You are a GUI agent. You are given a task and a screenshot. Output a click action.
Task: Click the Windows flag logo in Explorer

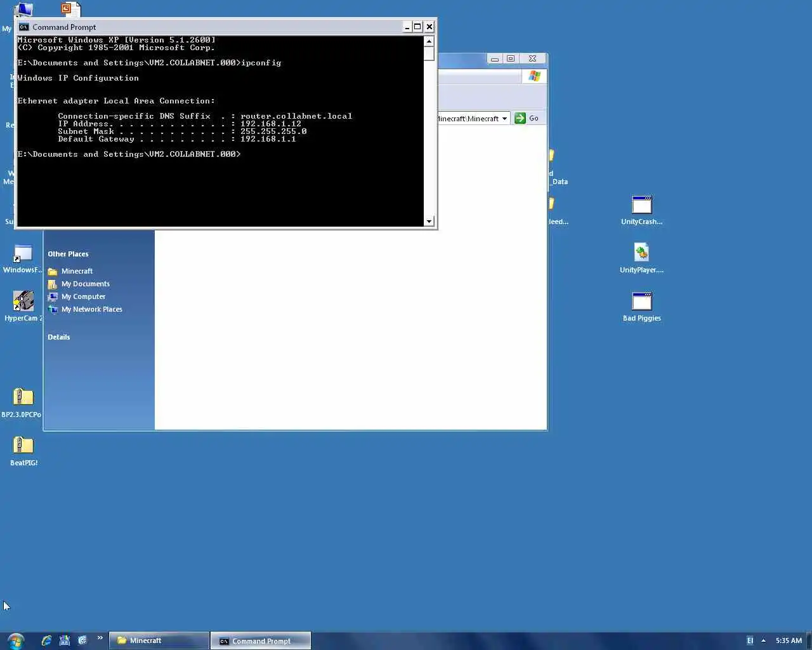click(535, 76)
